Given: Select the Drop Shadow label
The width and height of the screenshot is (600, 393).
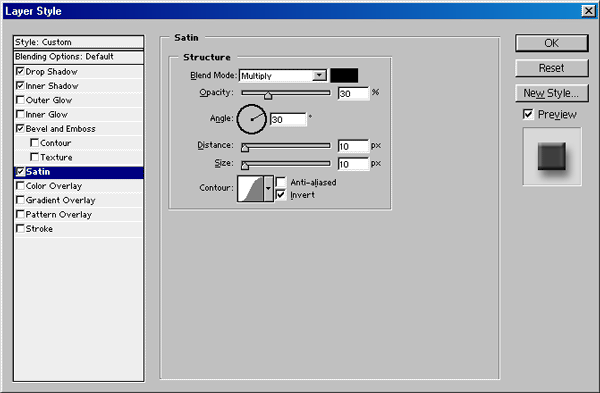Looking at the screenshot, I should click(x=51, y=72).
